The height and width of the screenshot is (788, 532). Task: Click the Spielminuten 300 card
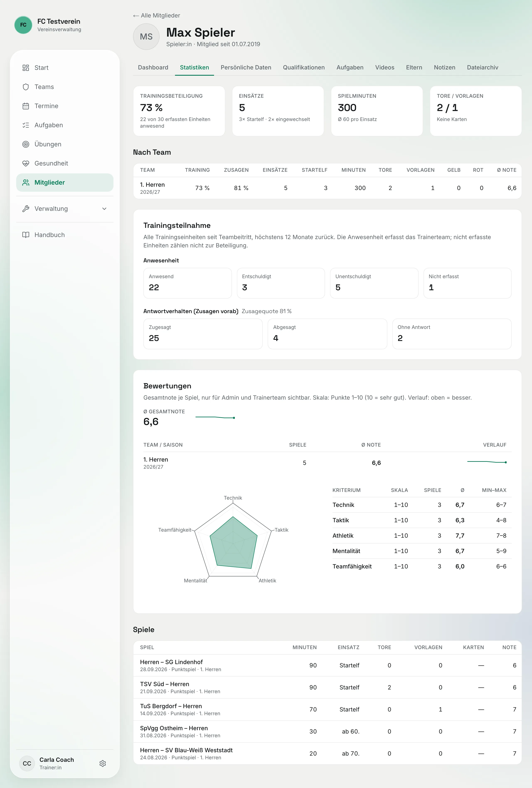point(377,111)
